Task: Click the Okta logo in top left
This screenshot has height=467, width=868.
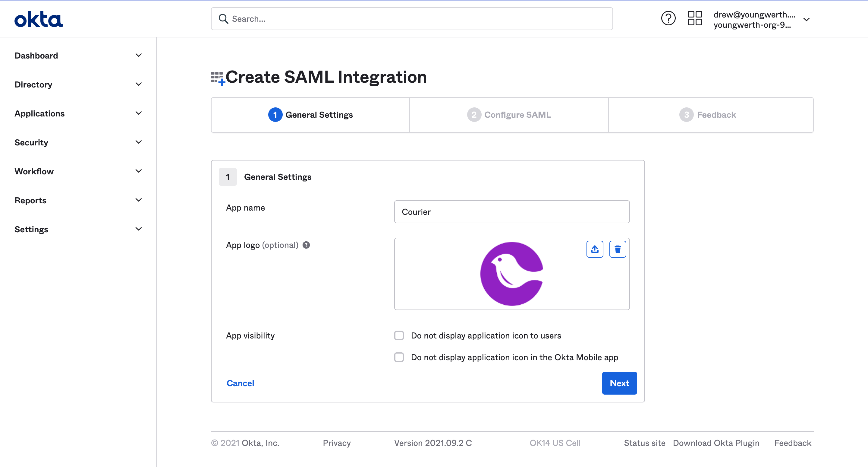Action: 38,18
